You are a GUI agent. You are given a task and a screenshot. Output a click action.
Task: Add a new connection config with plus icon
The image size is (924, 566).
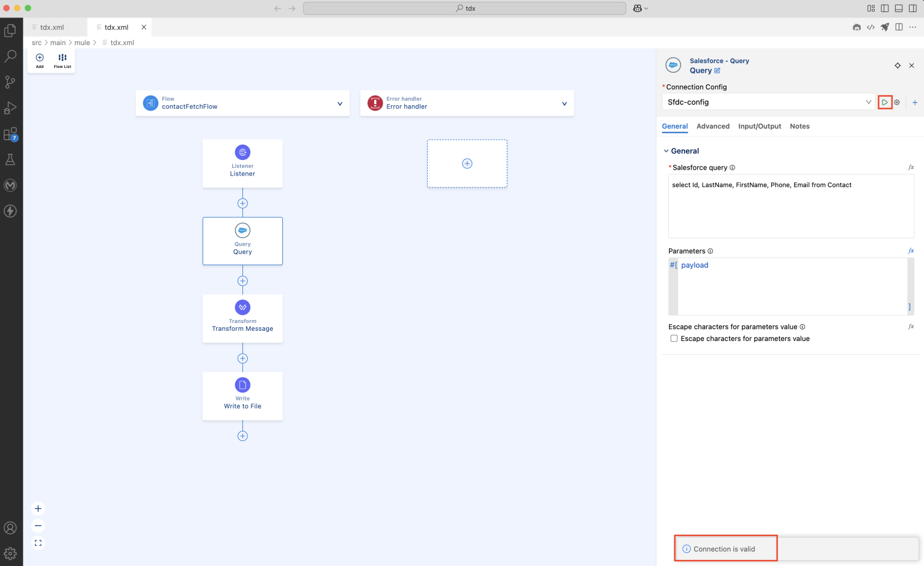point(914,102)
